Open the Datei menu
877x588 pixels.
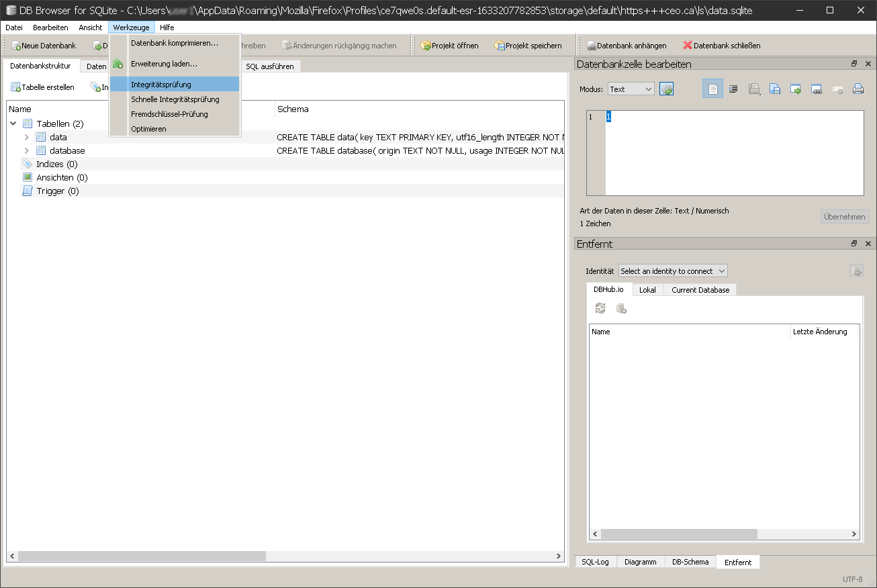click(14, 28)
